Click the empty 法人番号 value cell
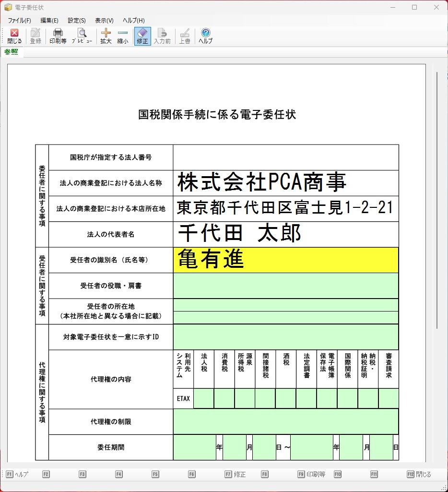The image size is (448, 492). coord(285,157)
